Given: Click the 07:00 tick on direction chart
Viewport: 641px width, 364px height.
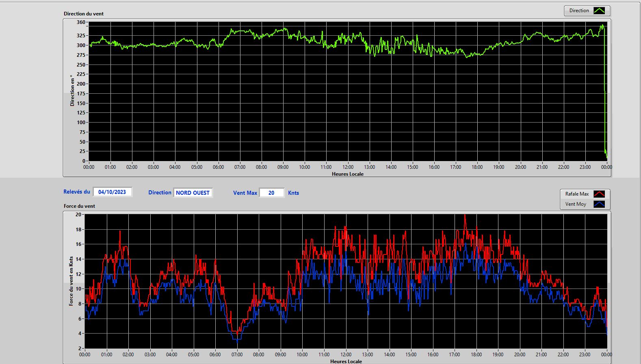Looking at the screenshot, I should click(x=240, y=167).
